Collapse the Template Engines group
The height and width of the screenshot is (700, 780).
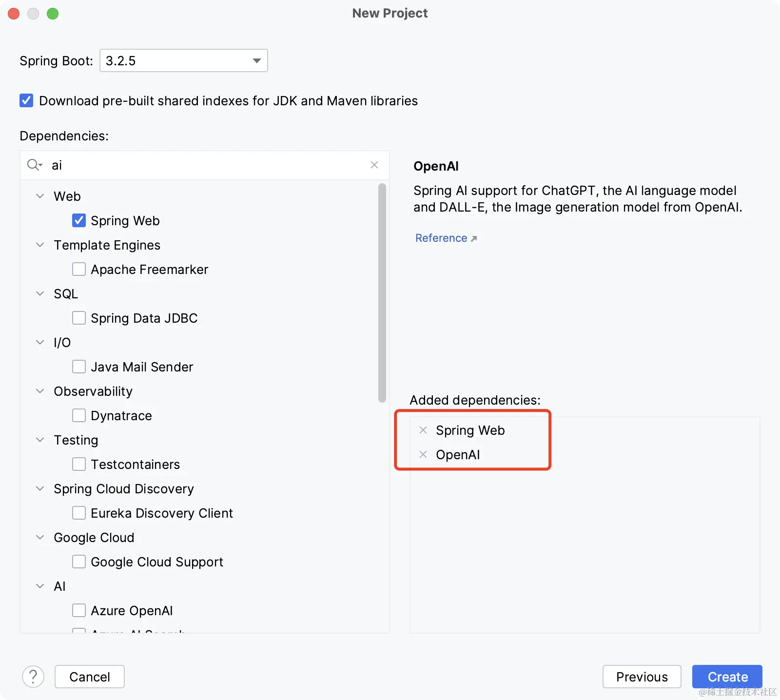point(40,245)
